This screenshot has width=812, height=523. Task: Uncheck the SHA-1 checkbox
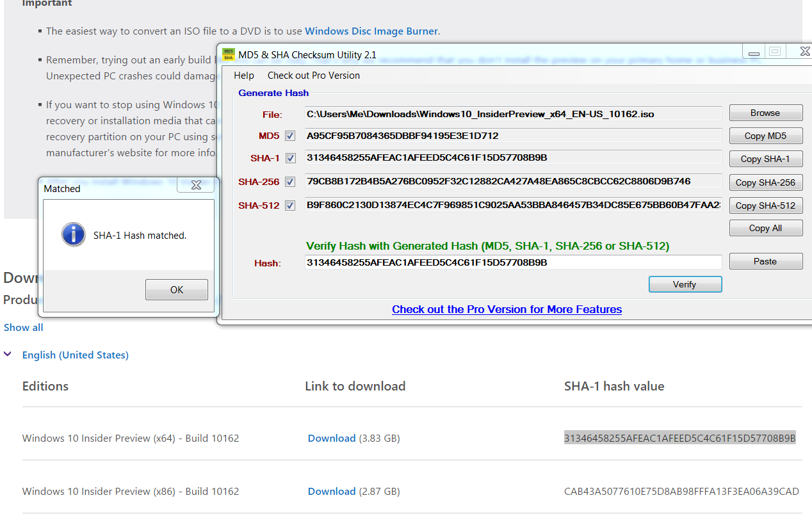(x=290, y=158)
